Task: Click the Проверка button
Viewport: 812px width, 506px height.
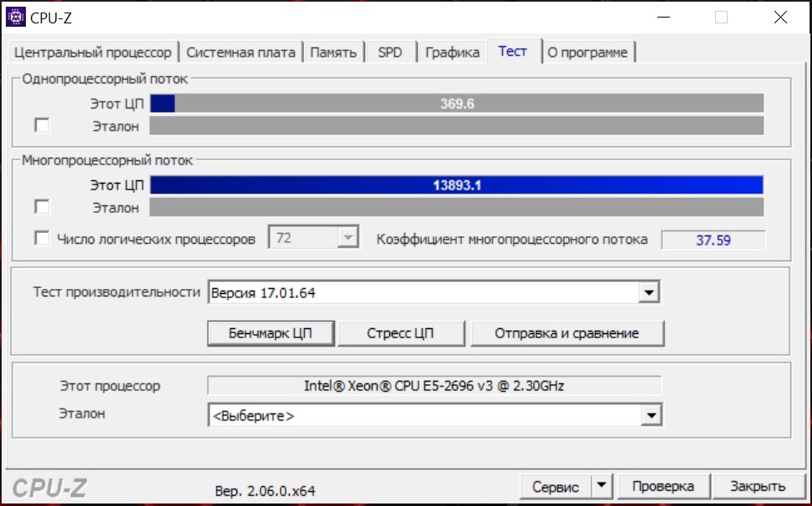Action: tap(662, 486)
